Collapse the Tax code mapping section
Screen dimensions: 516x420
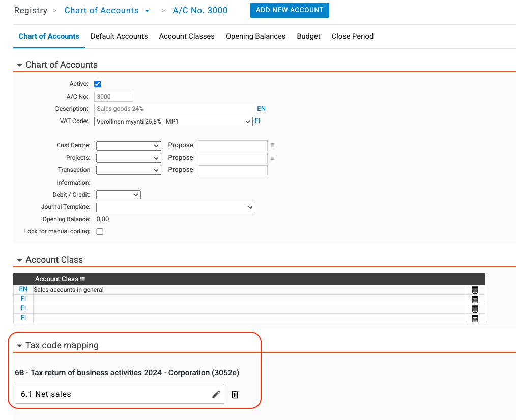coord(20,346)
